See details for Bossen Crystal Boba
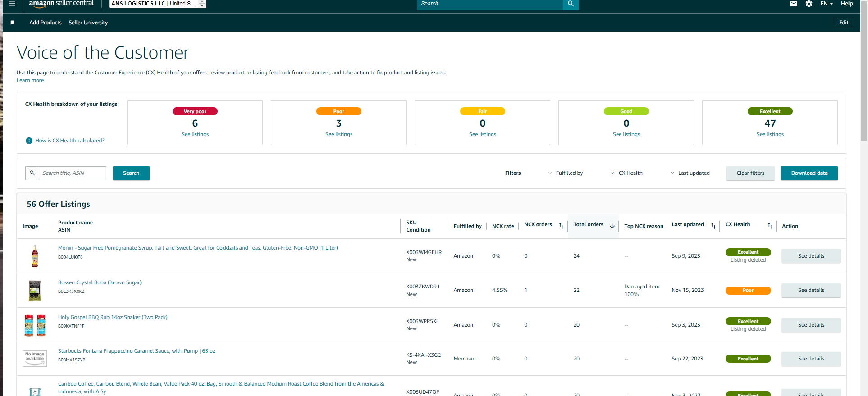868x396 pixels. [811, 290]
